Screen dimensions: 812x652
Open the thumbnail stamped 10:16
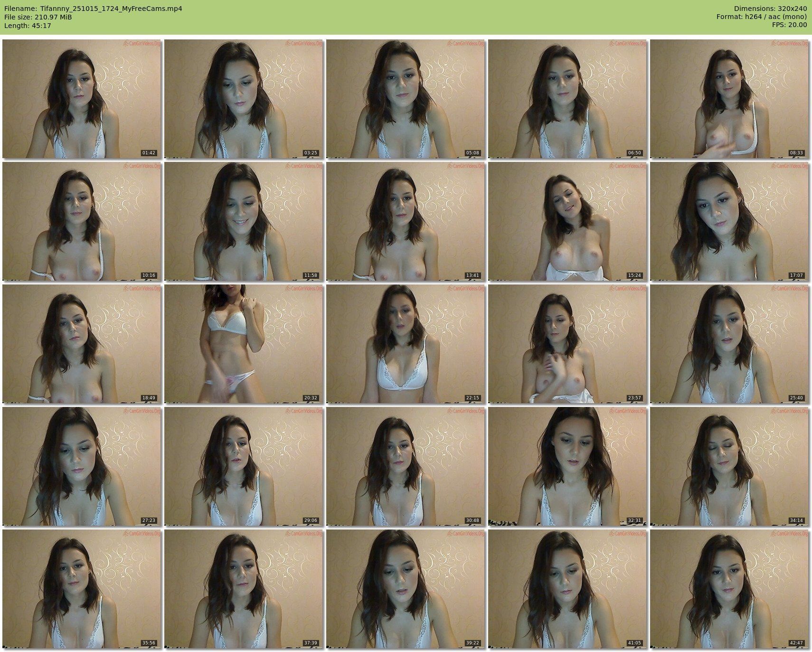[x=81, y=221]
